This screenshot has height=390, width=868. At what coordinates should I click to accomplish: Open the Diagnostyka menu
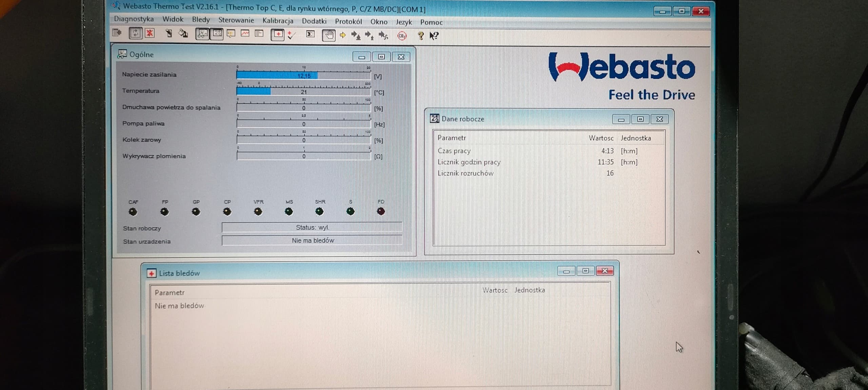tap(134, 19)
